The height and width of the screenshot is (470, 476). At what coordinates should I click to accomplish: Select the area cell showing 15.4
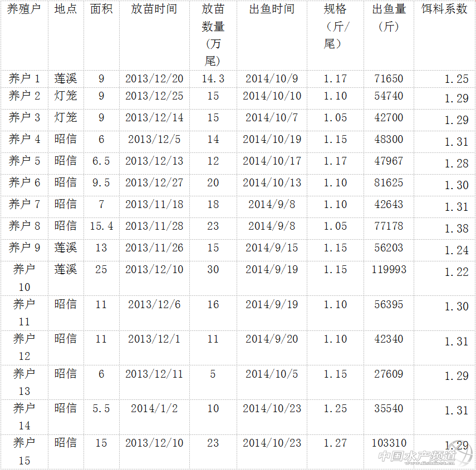coord(101,226)
